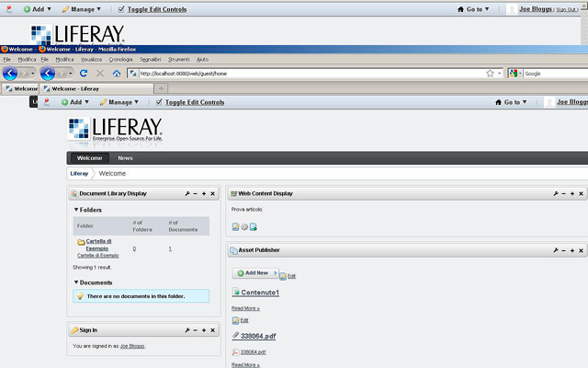The width and height of the screenshot is (588, 368).
Task: Remove the Asset Publisher portlet
Action: click(x=581, y=250)
